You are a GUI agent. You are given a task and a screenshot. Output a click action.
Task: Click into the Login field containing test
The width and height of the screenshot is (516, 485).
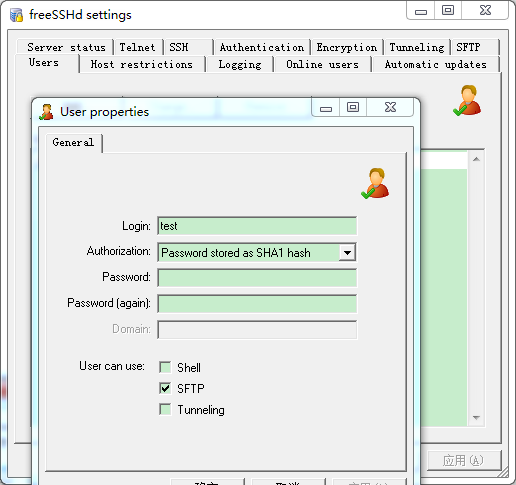click(257, 226)
